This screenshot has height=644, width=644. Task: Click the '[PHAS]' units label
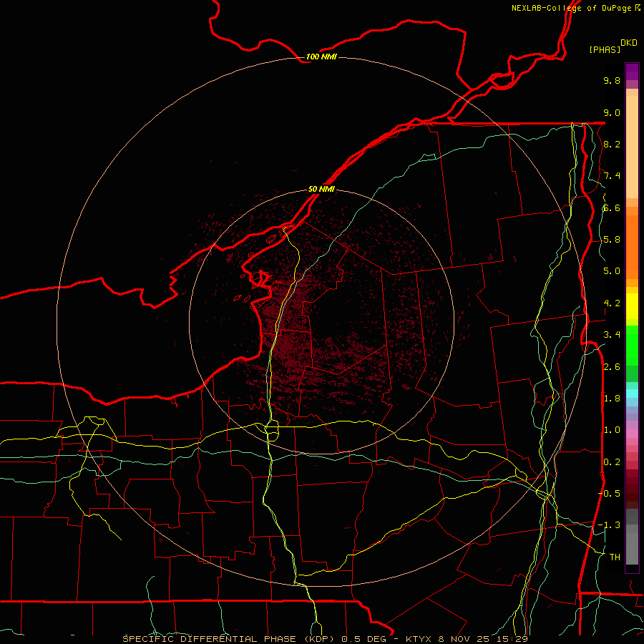tap(605, 50)
